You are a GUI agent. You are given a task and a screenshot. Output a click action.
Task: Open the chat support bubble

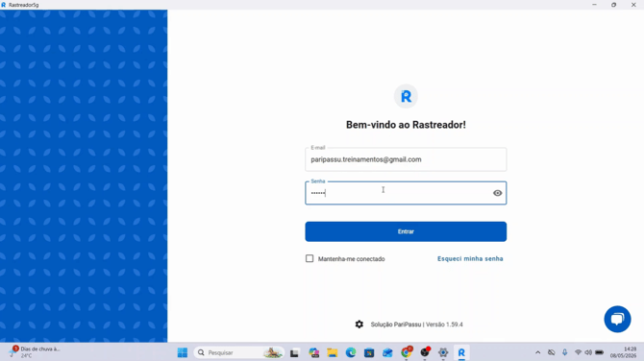click(617, 319)
